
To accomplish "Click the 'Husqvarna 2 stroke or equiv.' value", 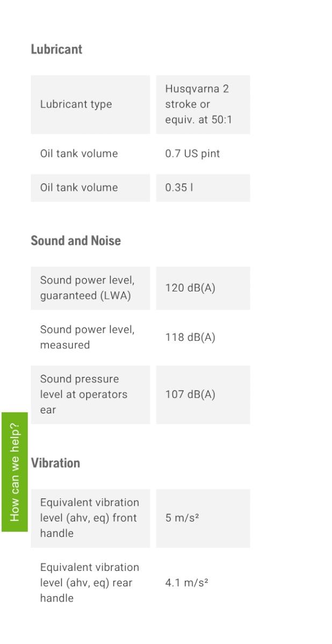I will click(x=198, y=104).
